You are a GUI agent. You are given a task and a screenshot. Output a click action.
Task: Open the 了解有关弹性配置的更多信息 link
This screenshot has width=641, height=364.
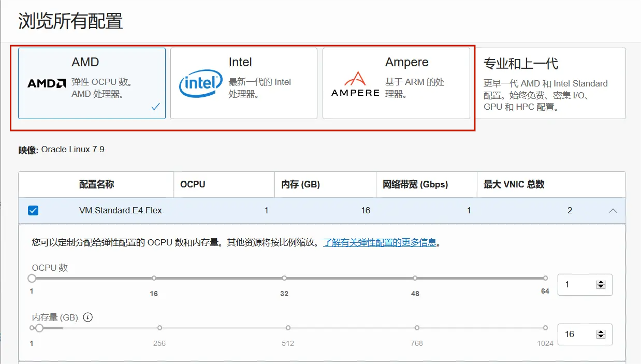(380, 242)
